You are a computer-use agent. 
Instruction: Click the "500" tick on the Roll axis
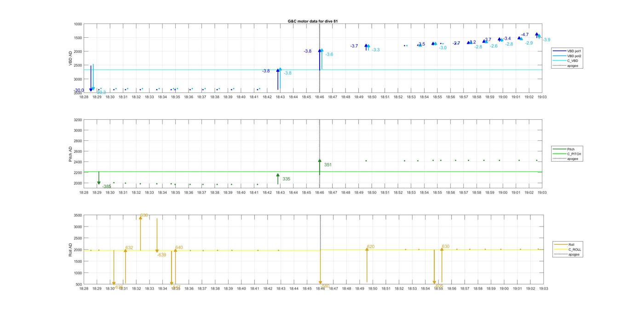(79, 284)
